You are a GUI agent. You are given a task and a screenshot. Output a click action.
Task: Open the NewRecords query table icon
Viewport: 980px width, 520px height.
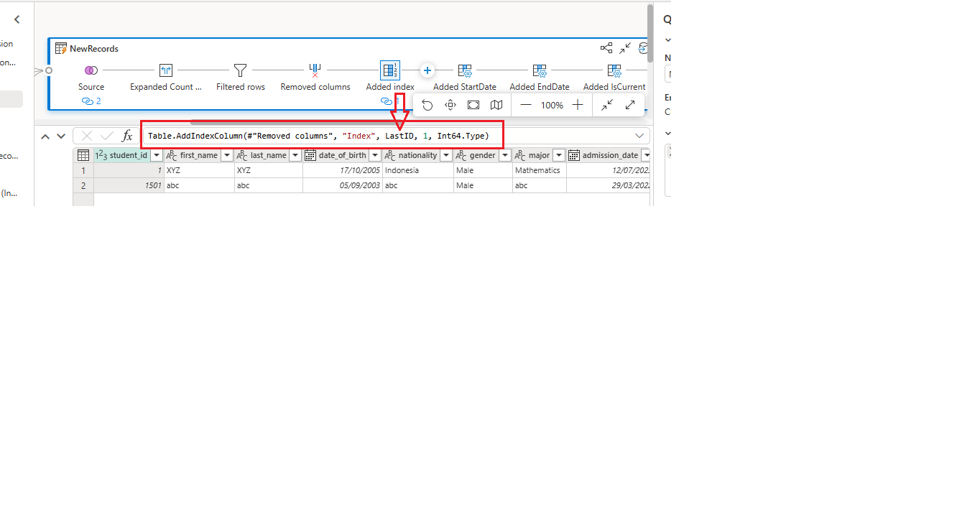(x=61, y=48)
